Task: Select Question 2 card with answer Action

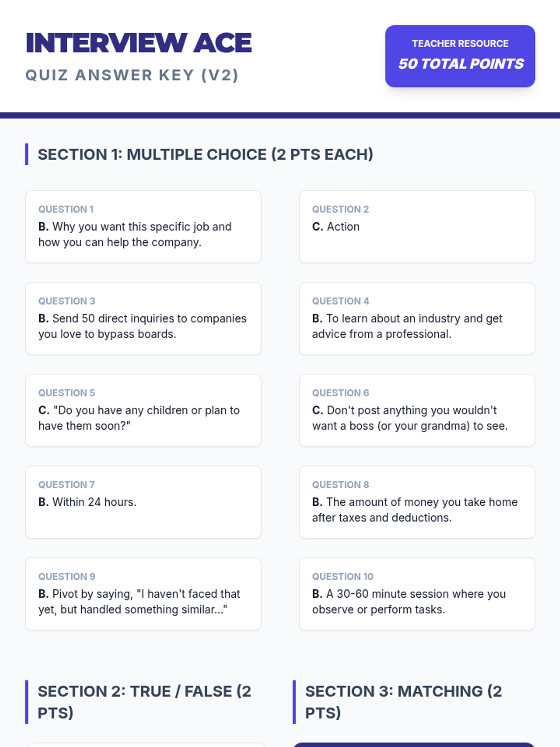Action: [x=417, y=226]
